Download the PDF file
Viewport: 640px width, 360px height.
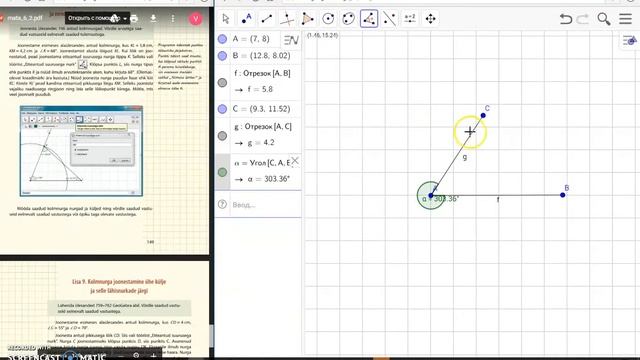[x=153, y=18]
